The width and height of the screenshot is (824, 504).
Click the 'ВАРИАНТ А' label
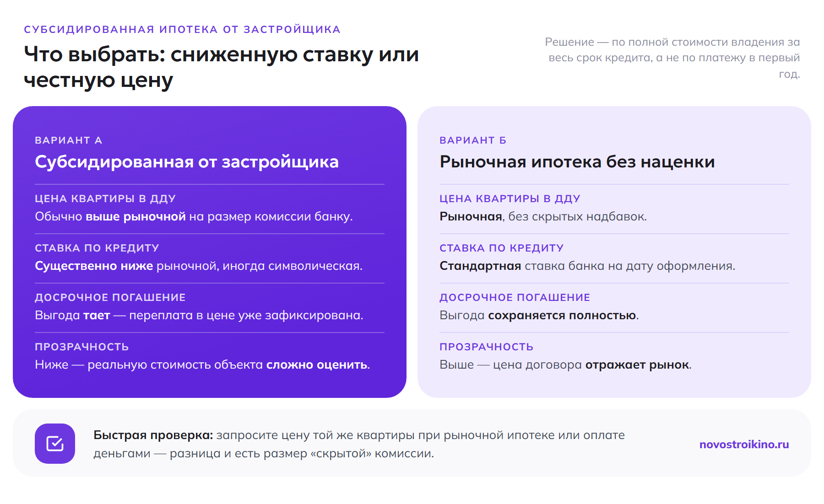tap(69, 140)
